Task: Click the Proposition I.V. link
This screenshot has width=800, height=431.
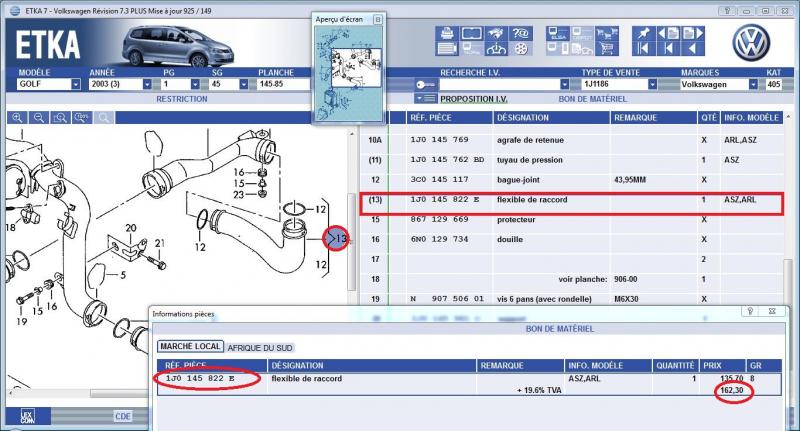Action: tap(473, 99)
